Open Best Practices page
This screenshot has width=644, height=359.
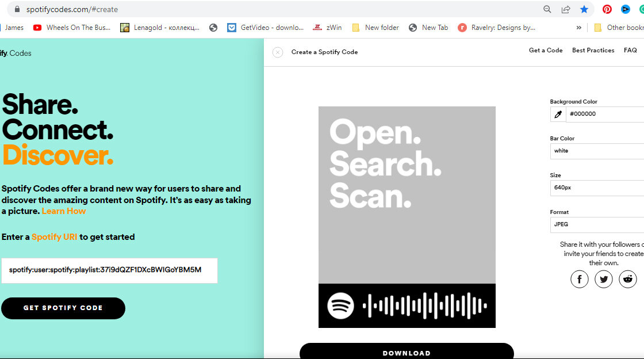tap(593, 50)
